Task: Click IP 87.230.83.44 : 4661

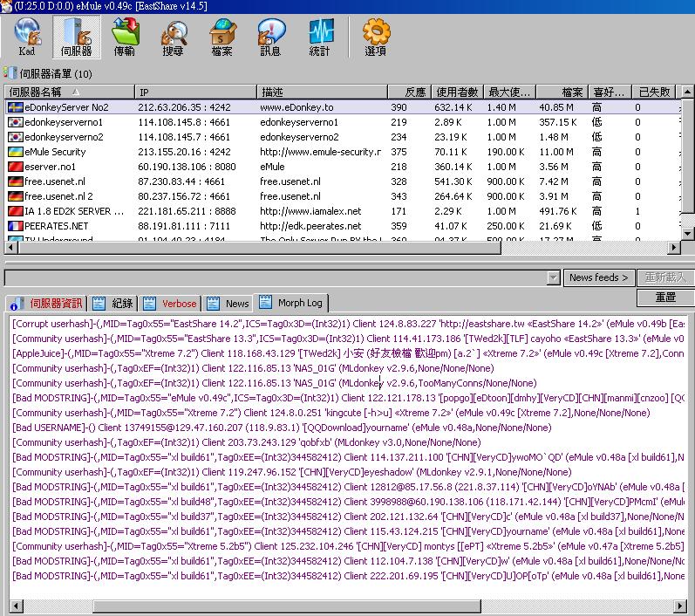Action: point(181,181)
